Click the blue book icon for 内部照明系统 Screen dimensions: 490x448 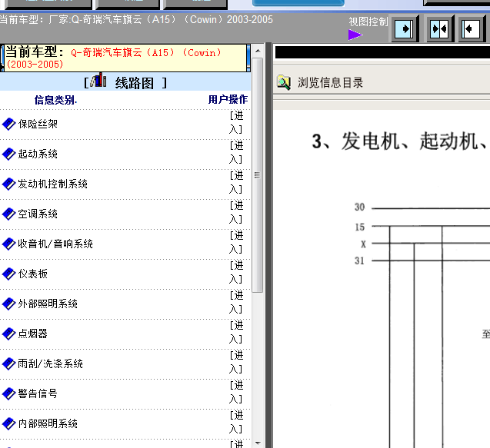tap(8, 423)
